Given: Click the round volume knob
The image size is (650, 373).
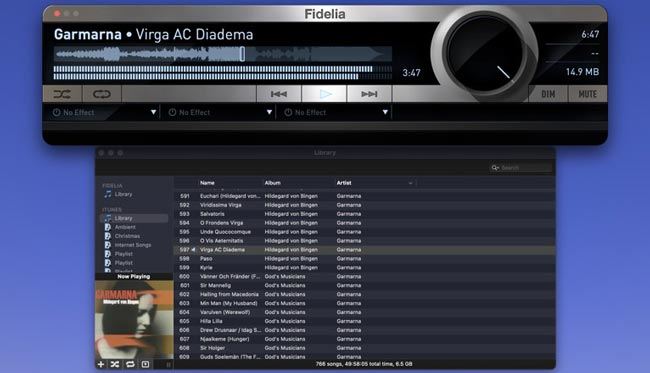Looking at the screenshot, I should [484, 54].
